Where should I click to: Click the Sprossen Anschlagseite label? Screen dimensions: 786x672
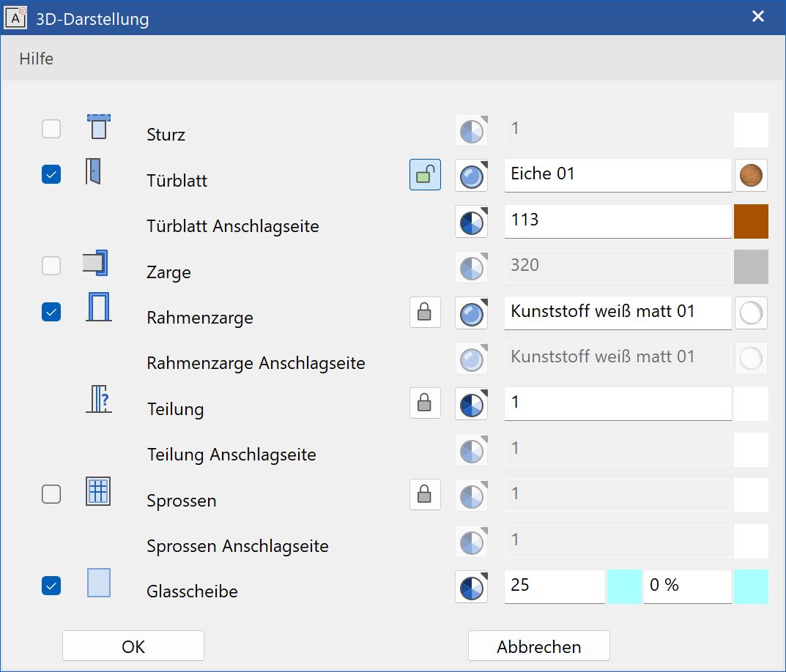237,546
